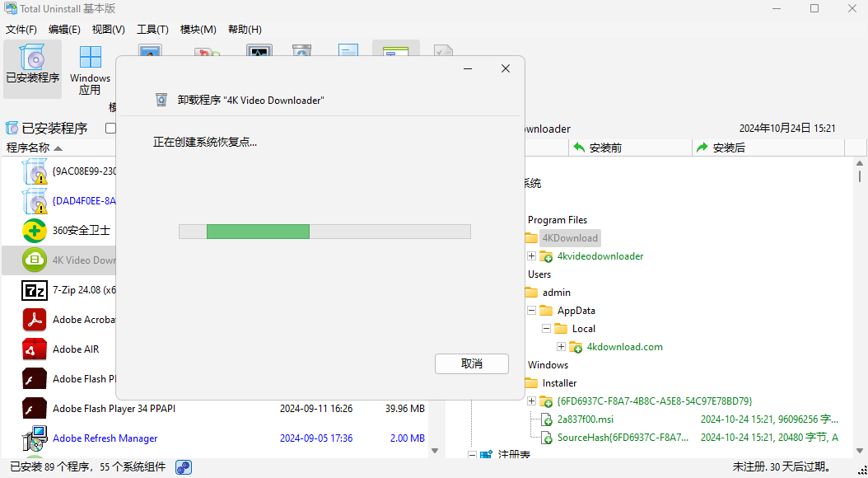Screen dimensions: 868x478
Task: Click the right panel scroll-down arrow
Action: coord(860,451)
